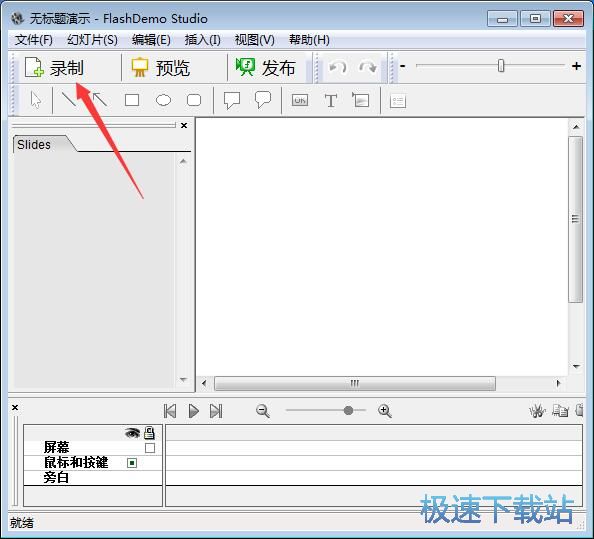Click the 预览 preview button
The height and width of the screenshot is (539, 594).
click(x=161, y=68)
